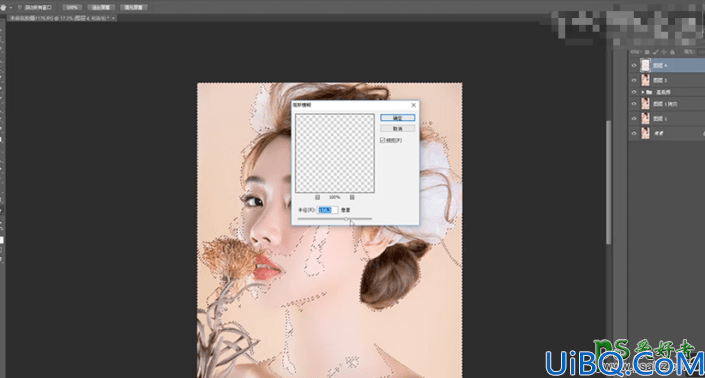Click layer name 图层 1 拷贝
Viewport: 705px width, 378px height.
[665, 104]
